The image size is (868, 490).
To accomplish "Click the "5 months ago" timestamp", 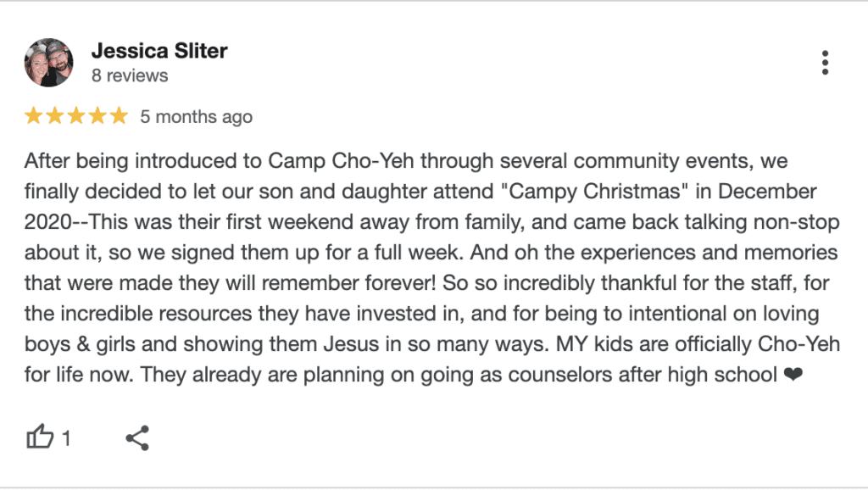I will [197, 117].
